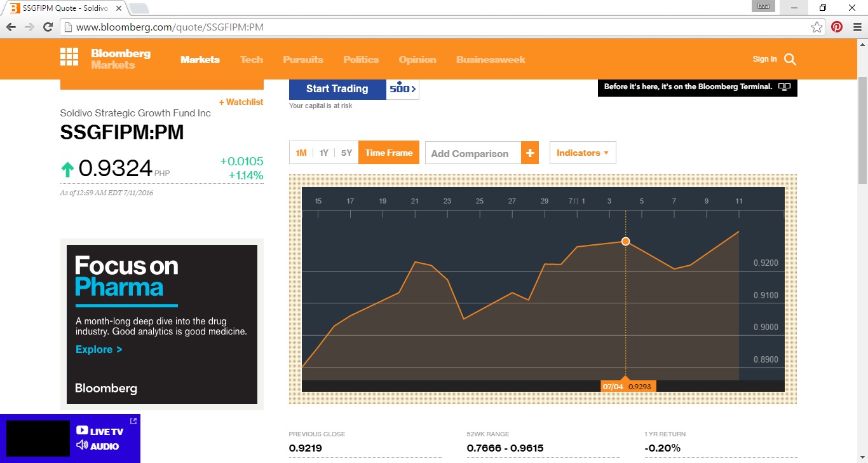Viewport: 868px width, 463px height.
Task: Open the Politics section
Action: coord(361,59)
